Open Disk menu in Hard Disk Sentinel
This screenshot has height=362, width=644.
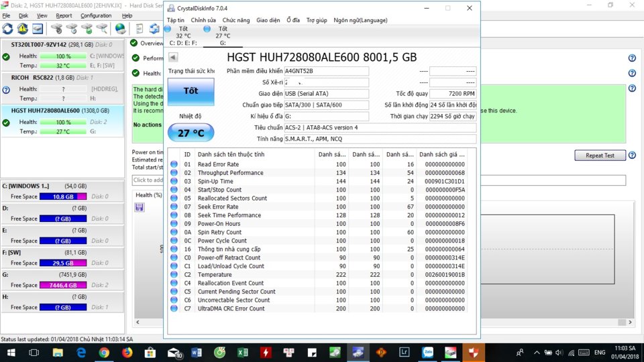coord(23,15)
